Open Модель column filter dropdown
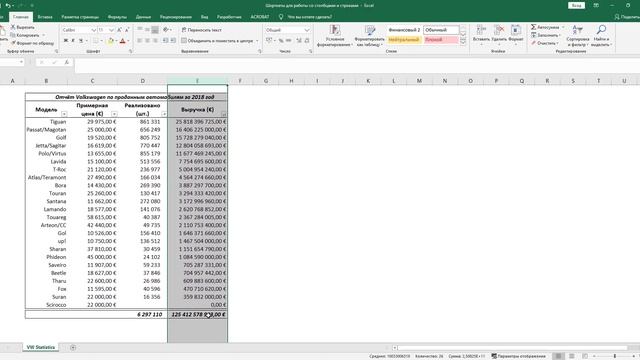The height and width of the screenshot is (360, 640). [x=64, y=114]
